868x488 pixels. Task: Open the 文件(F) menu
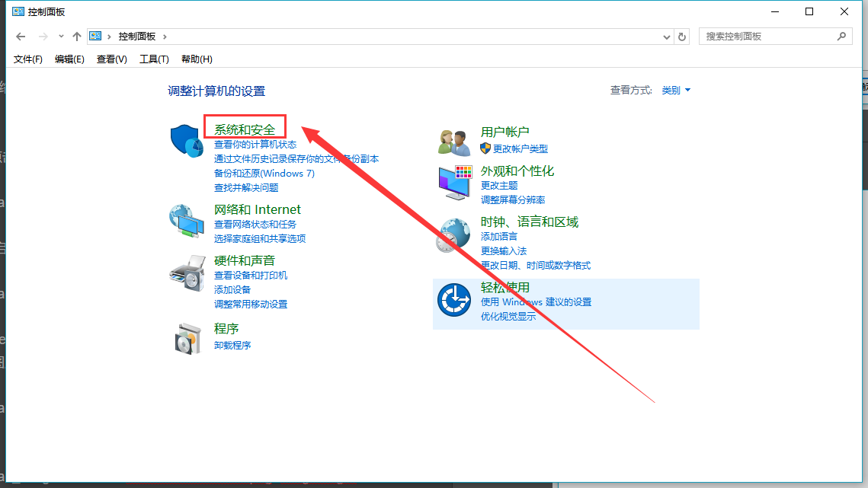coord(27,59)
